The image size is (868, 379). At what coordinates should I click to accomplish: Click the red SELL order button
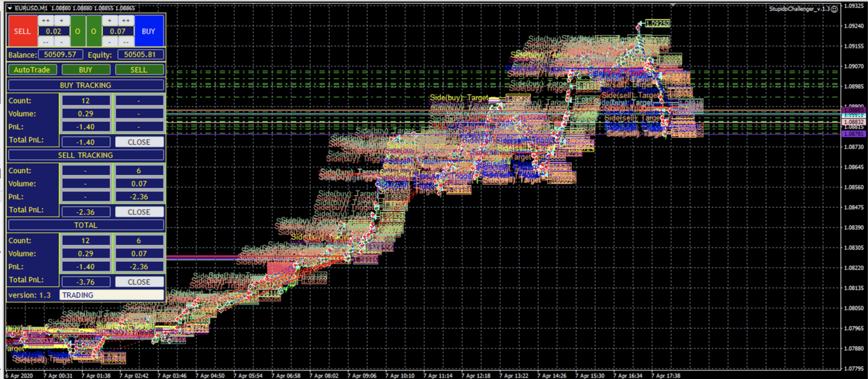coord(23,31)
